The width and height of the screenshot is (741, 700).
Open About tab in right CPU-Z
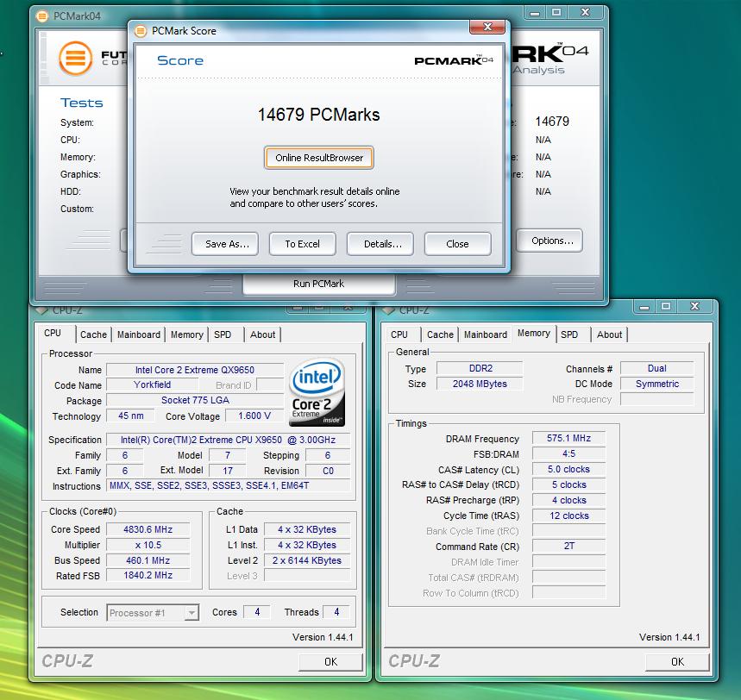[610, 334]
